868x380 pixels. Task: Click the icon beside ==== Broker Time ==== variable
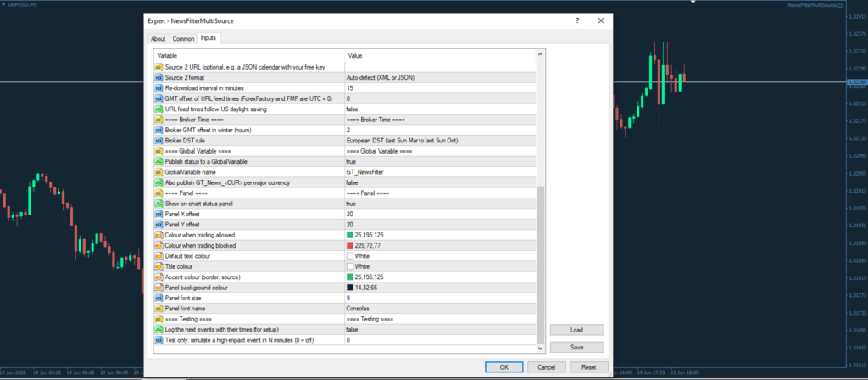(x=159, y=120)
